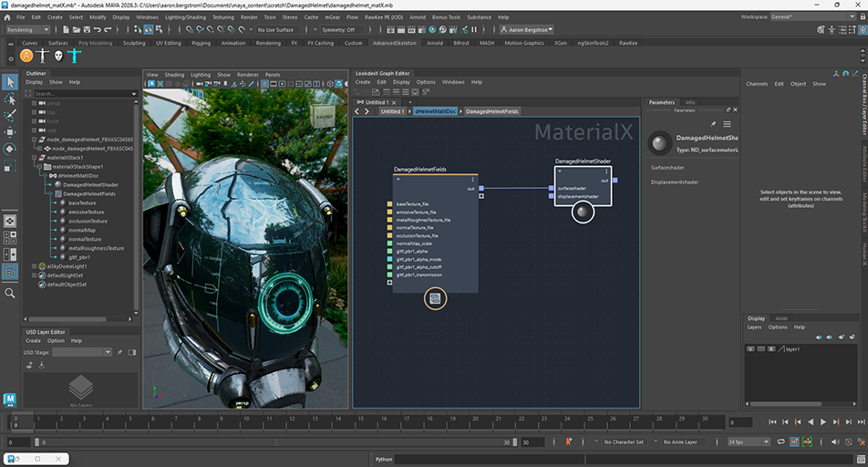The height and width of the screenshot is (467, 868).
Task: Click the New Scene file icon
Action: pyautogui.click(x=66, y=30)
